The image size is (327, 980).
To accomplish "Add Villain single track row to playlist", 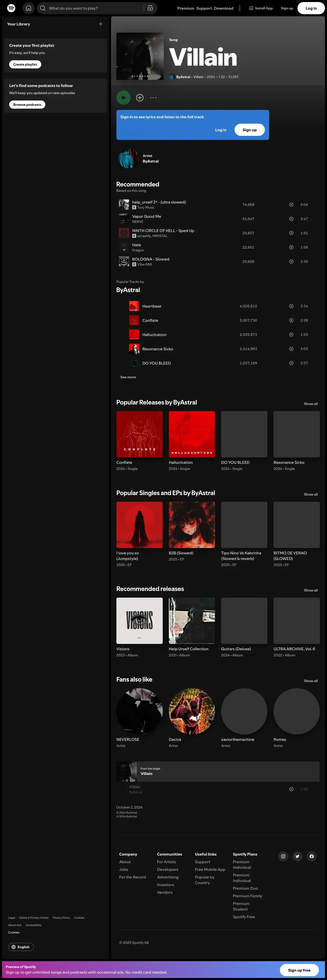I will 291,789.
